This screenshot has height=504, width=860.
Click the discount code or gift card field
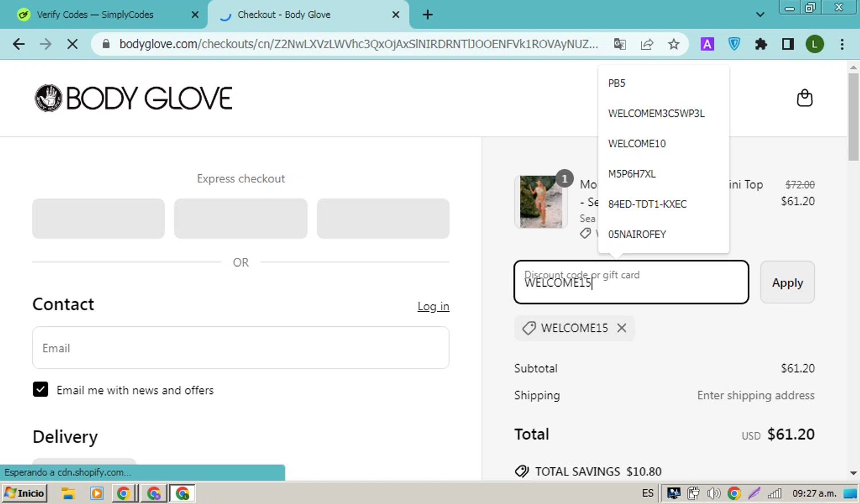(x=631, y=282)
